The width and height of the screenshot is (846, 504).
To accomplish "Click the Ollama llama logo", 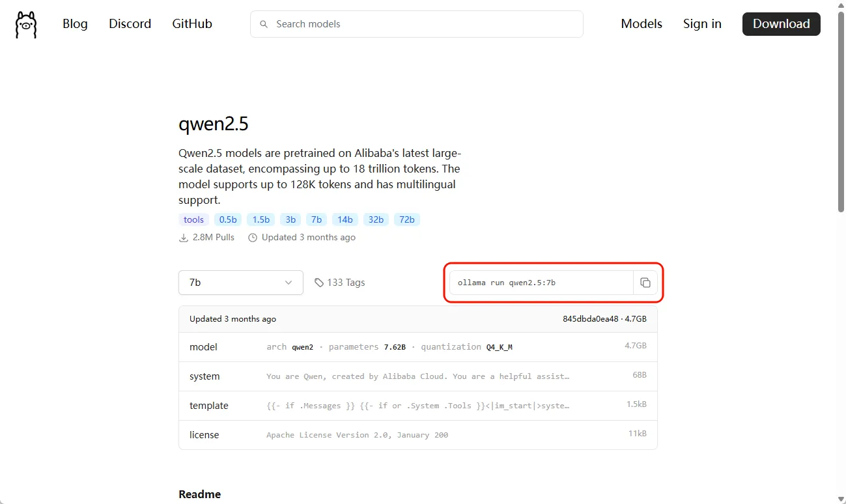I will coord(26,25).
